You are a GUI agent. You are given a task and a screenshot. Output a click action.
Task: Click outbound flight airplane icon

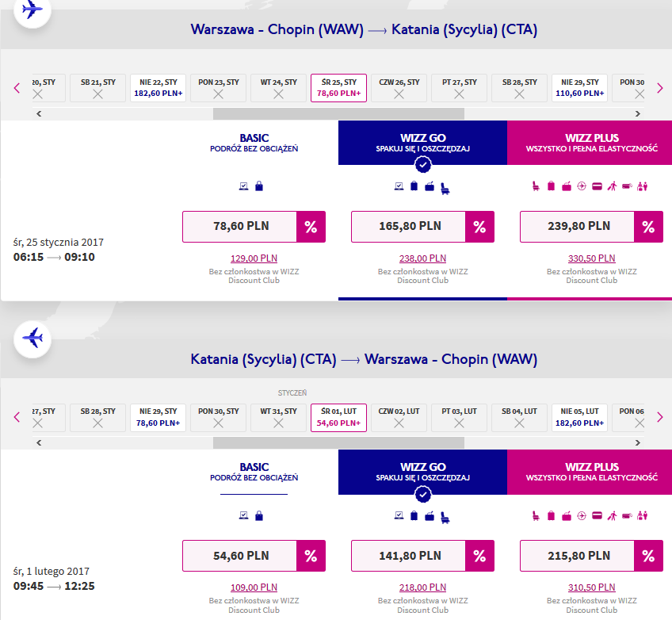coord(32,10)
